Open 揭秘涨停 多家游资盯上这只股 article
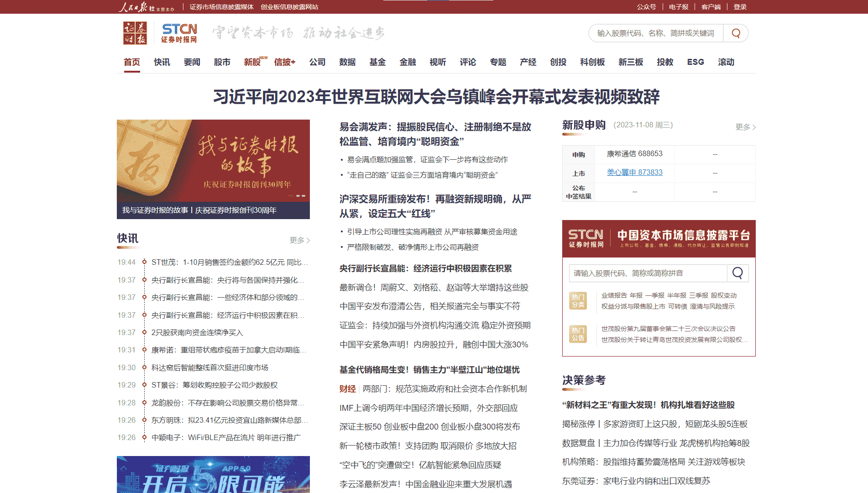868x493 pixels. coord(655,424)
